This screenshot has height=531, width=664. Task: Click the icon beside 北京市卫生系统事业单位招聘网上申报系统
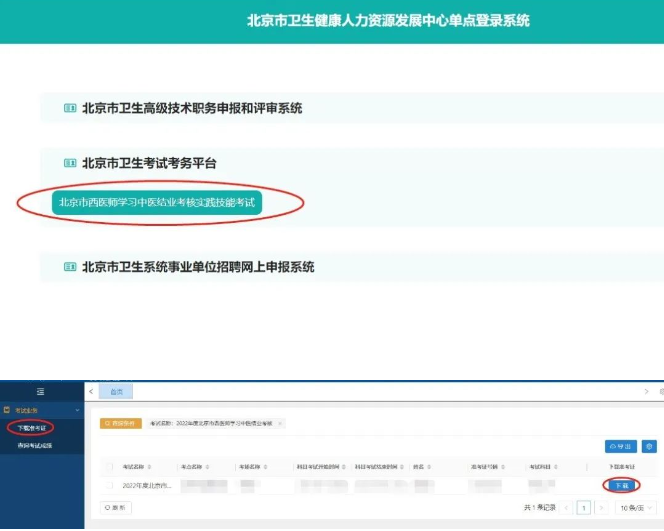70,267
